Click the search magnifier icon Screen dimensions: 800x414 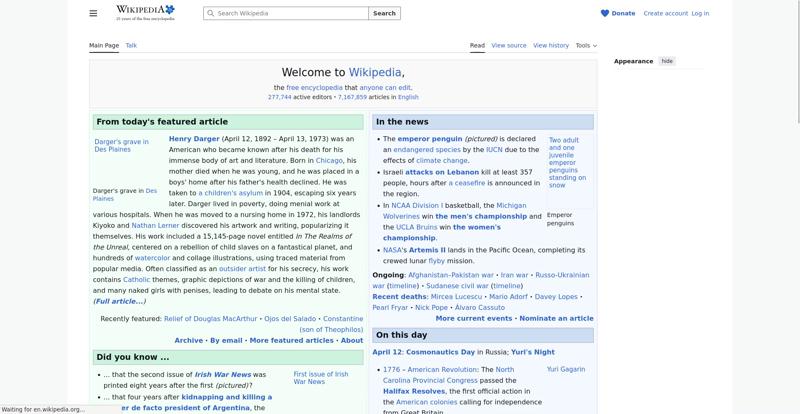(210, 13)
